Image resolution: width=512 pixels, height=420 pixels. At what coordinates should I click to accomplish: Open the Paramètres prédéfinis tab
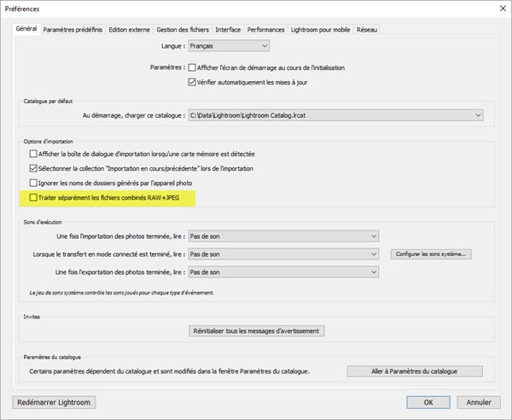(x=73, y=30)
